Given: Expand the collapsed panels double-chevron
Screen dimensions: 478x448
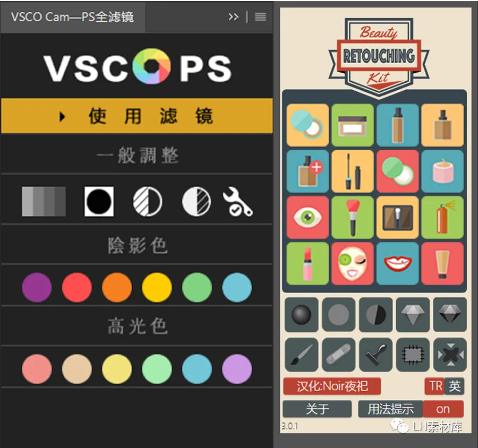Looking at the screenshot, I should pos(233,17).
